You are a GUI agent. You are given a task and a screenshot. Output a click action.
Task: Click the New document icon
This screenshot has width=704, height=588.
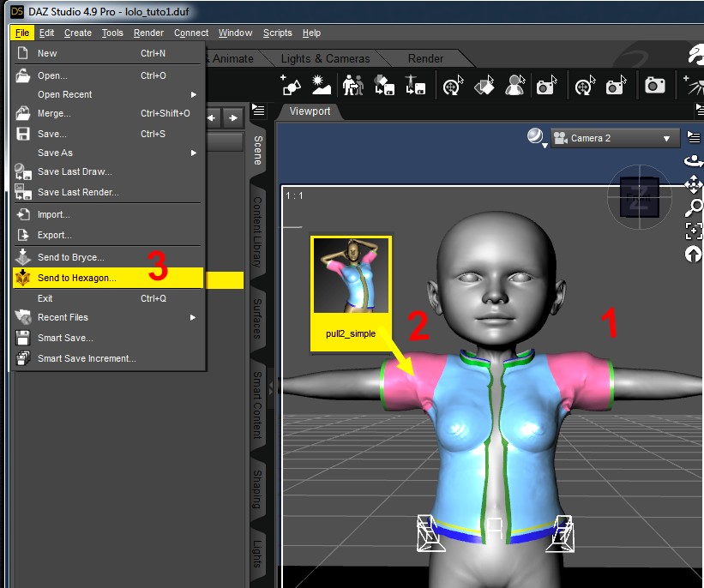tap(22, 53)
